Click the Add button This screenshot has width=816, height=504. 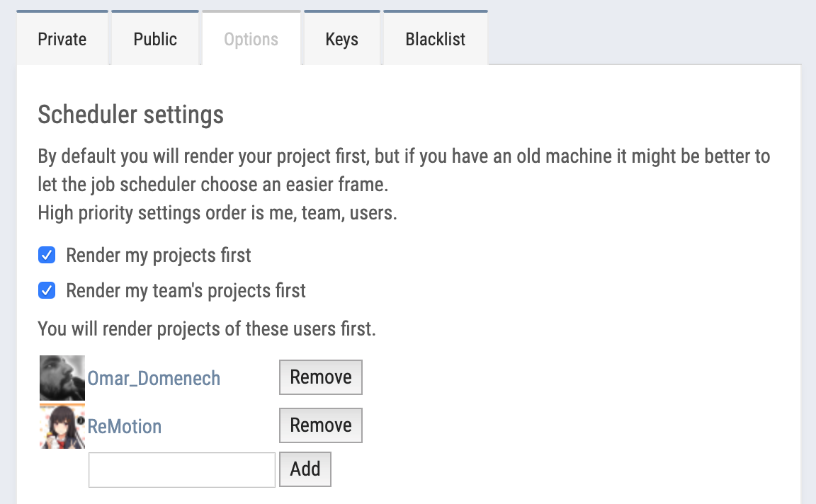(305, 469)
